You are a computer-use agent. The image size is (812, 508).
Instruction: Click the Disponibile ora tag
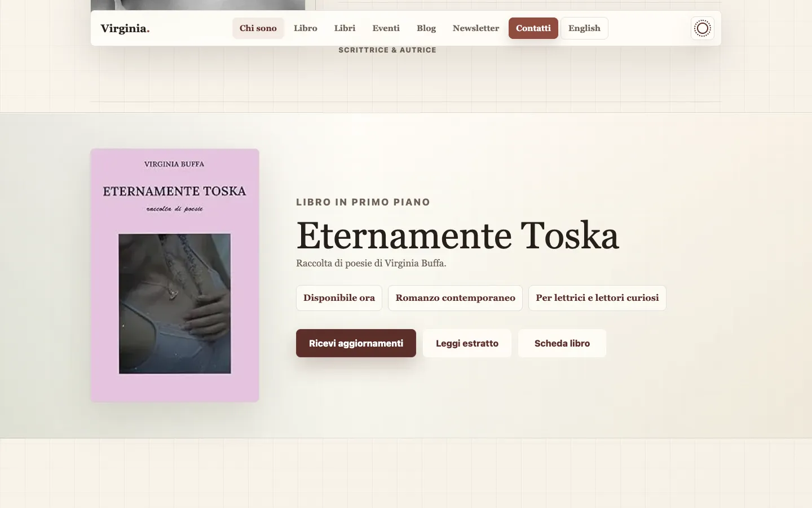click(339, 298)
